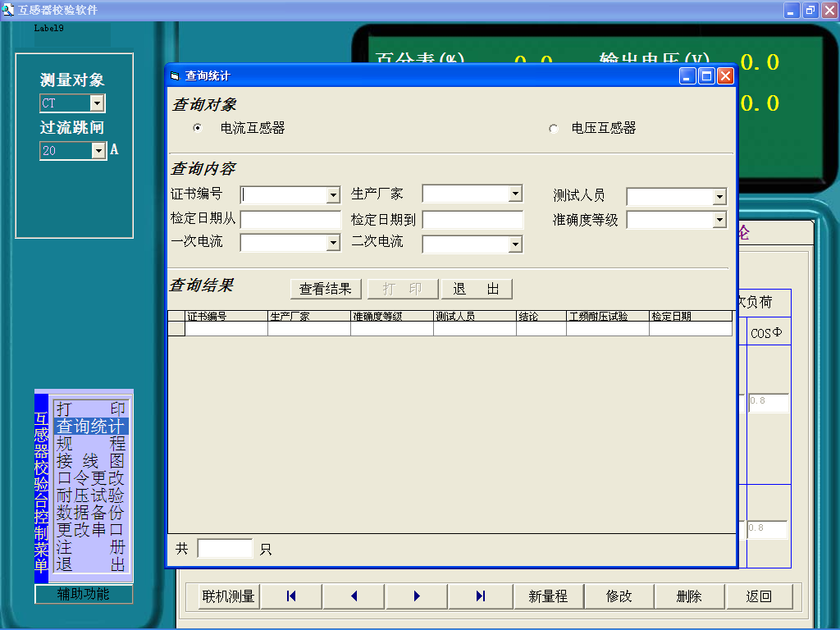This screenshot has height=630, width=840.
Task: Open the 测试人员 dropdown list
Action: (x=719, y=197)
